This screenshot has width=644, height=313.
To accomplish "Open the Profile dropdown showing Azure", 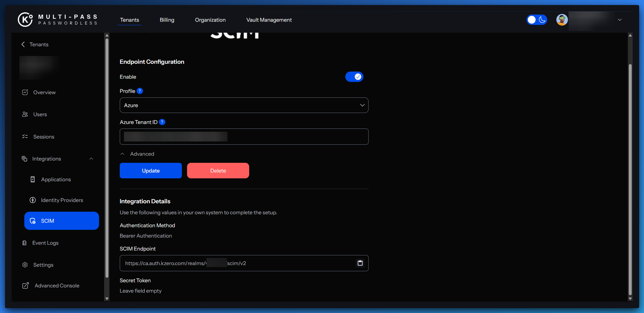I will [x=244, y=105].
